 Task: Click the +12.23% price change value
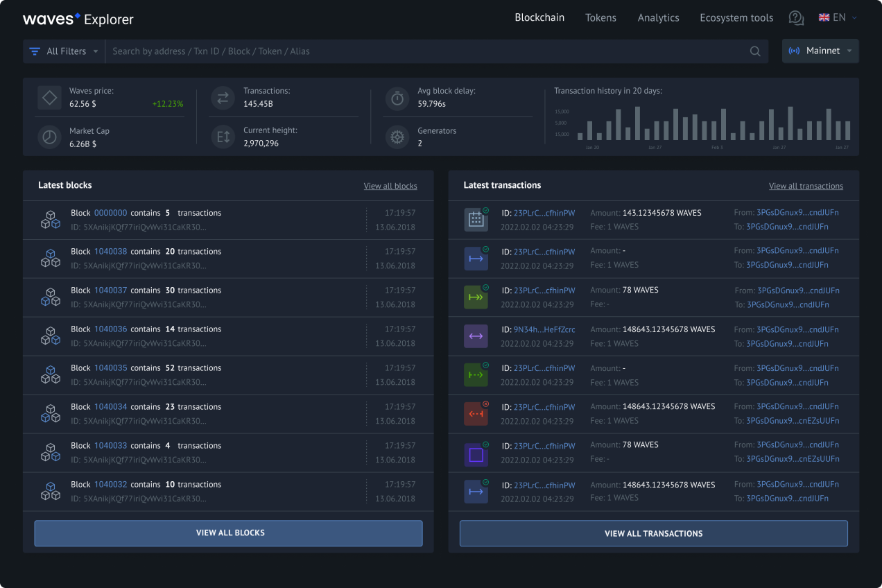168,104
